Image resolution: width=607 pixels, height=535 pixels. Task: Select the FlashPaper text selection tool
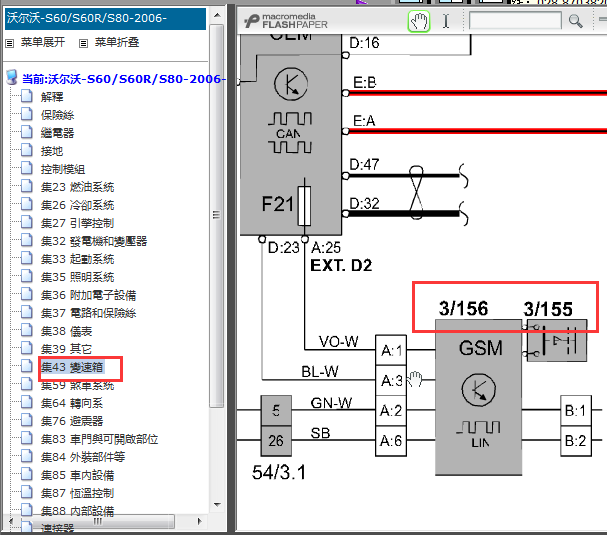coord(446,21)
